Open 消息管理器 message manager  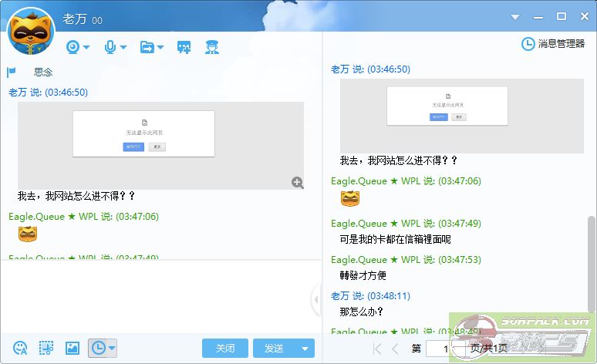[562, 44]
